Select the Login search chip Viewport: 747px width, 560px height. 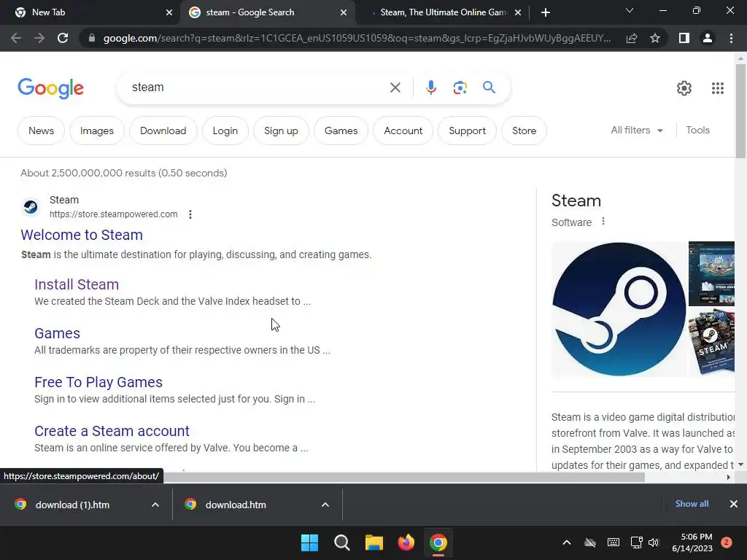coord(225,131)
